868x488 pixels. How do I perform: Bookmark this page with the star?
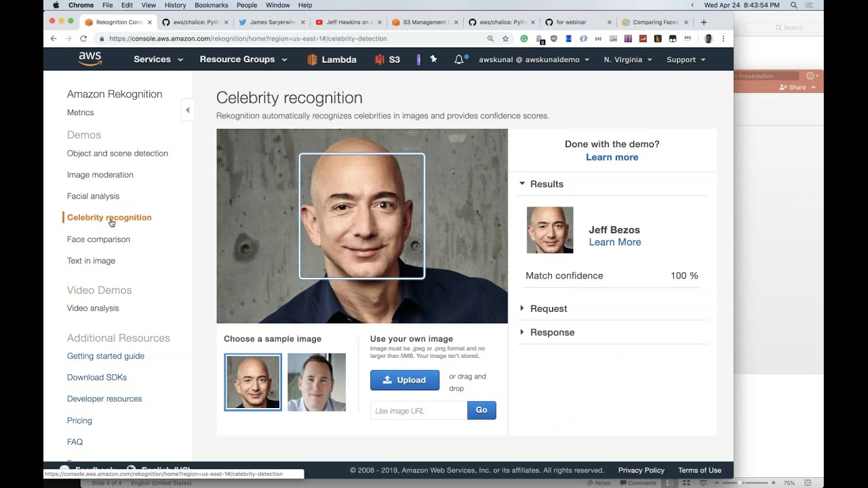click(x=505, y=39)
